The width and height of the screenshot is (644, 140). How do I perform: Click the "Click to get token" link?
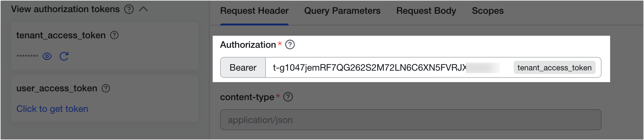pos(52,109)
